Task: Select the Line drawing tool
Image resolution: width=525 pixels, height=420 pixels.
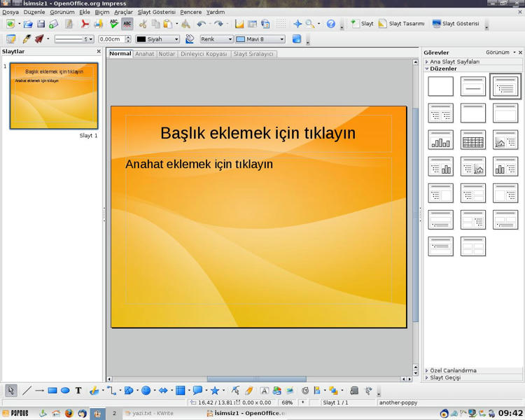Action: tap(27, 391)
